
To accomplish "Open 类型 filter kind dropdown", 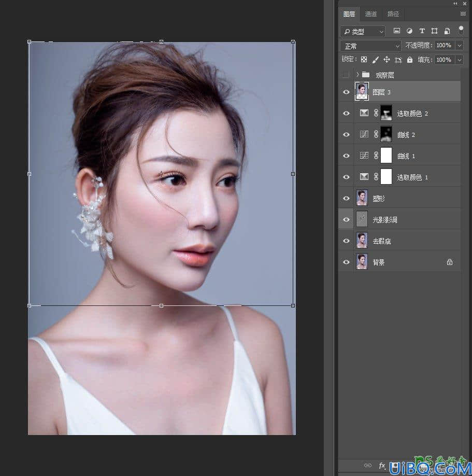I will (x=363, y=31).
